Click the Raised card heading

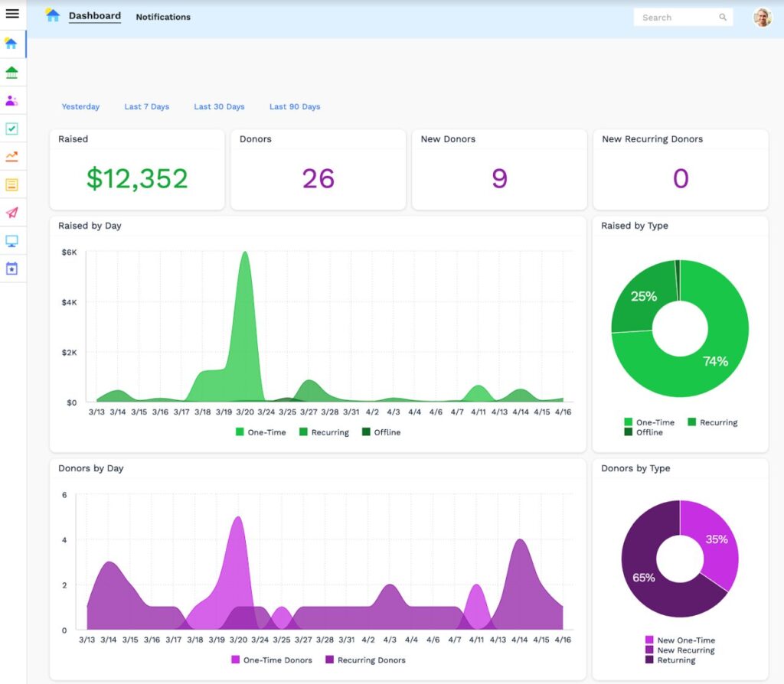pyautogui.click(x=73, y=139)
